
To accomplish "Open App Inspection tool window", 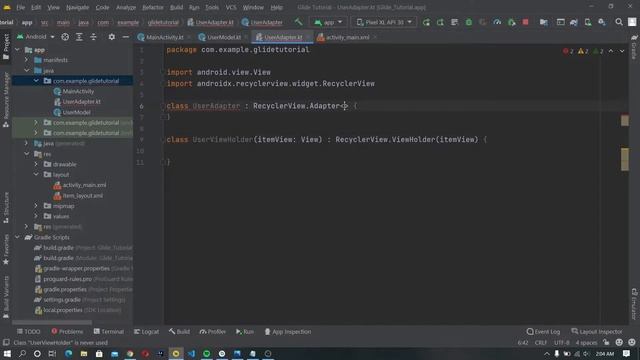I will click(288, 331).
